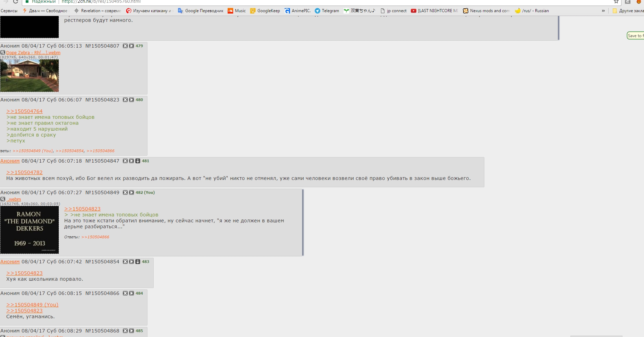Screen dimensions: 644x337
Task: Click the reply arrow icon on post 484
Action: [132, 293]
